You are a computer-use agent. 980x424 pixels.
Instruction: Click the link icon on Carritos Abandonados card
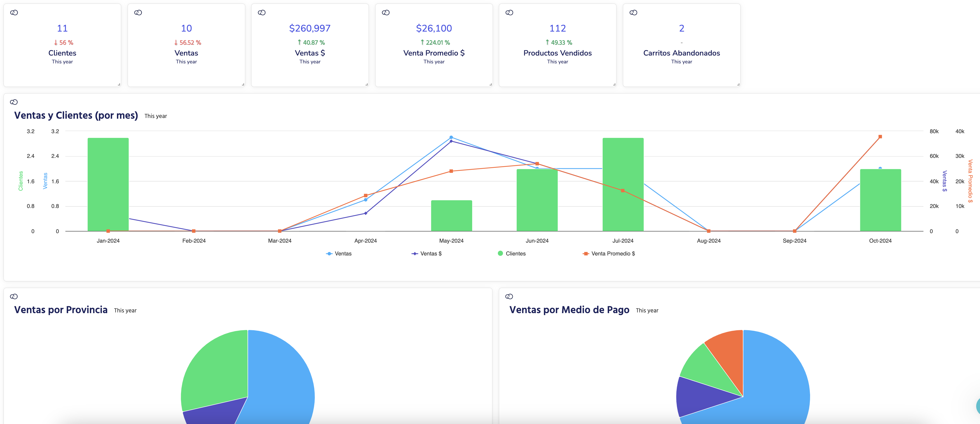click(x=634, y=13)
